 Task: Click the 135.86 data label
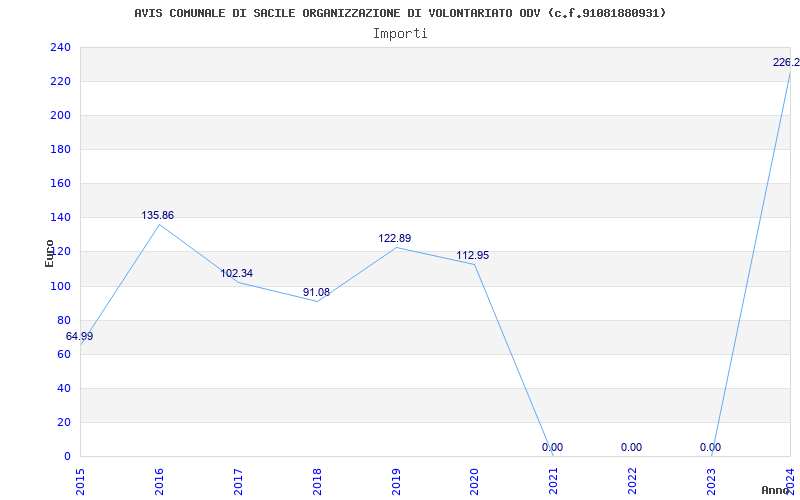(158, 216)
